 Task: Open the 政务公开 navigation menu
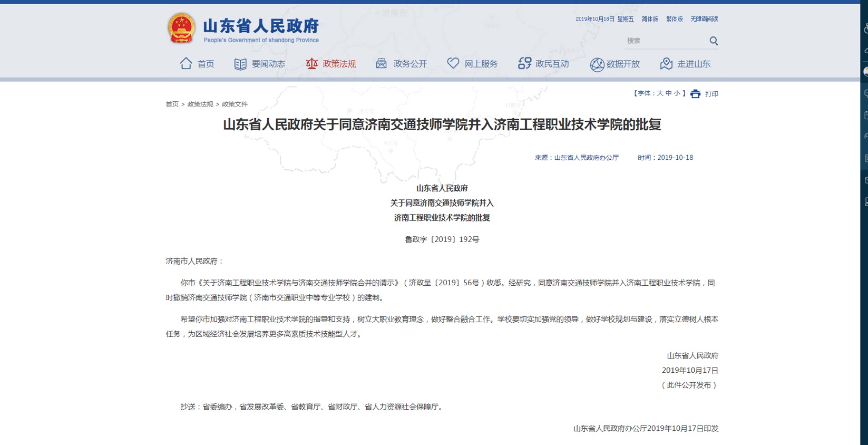409,64
